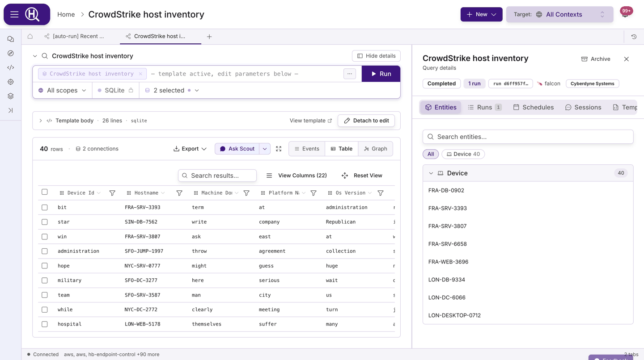Open the Runs tab in details panel
Image resolution: width=644 pixels, height=360 pixels.
pyautogui.click(x=484, y=107)
